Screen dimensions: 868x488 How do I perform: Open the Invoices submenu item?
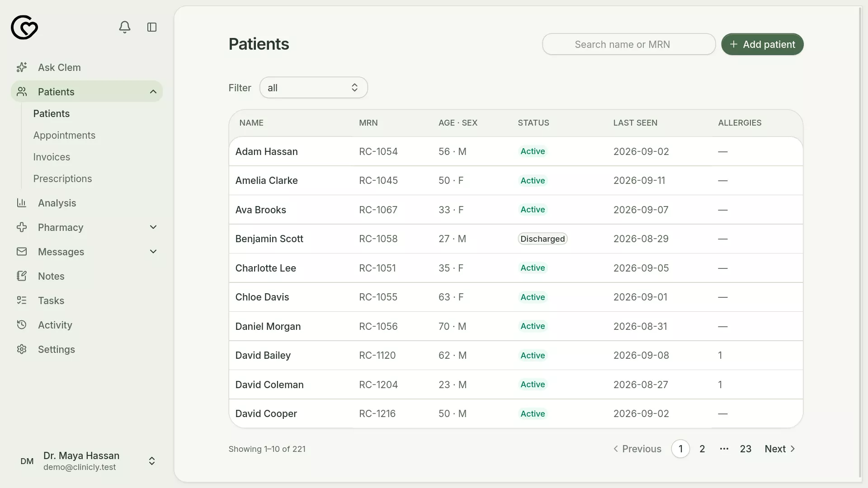pos(52,157)
